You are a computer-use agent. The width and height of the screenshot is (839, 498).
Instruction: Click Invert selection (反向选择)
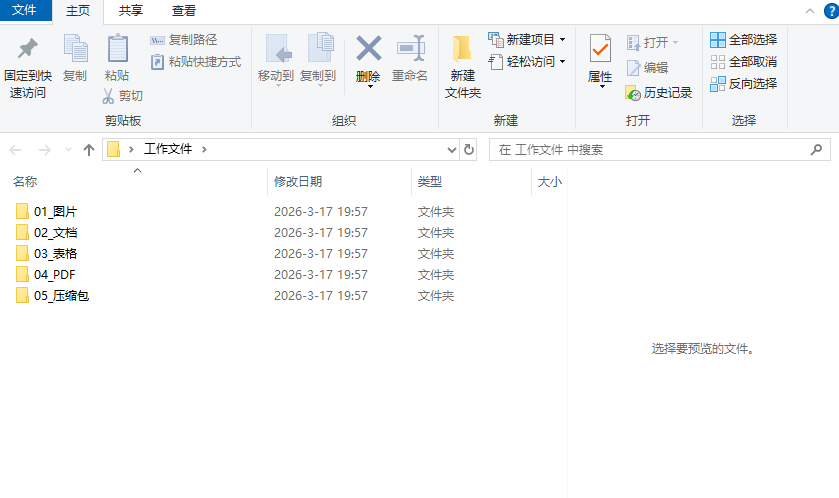pyautogui.click(x=744, y=84)
